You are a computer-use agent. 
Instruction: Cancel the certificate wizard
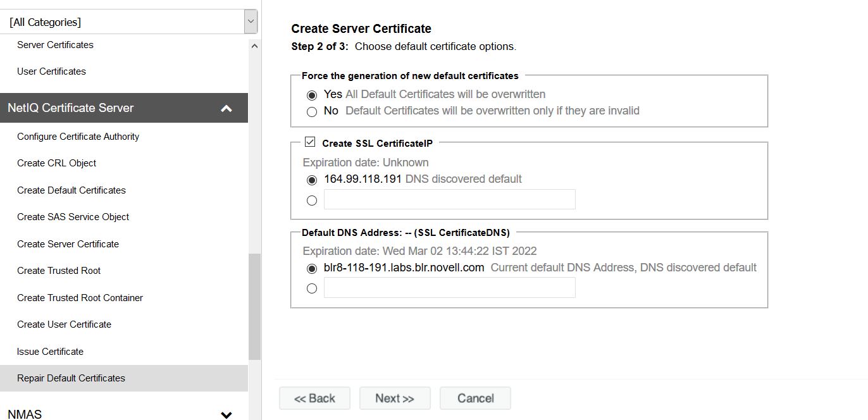[475, 398]
